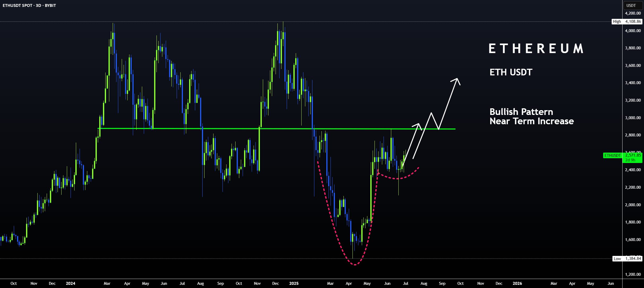This screenshot has height=288, width=644.
Task: Click the 4,000.00 price scale label
Action: [x=633, y=31]
